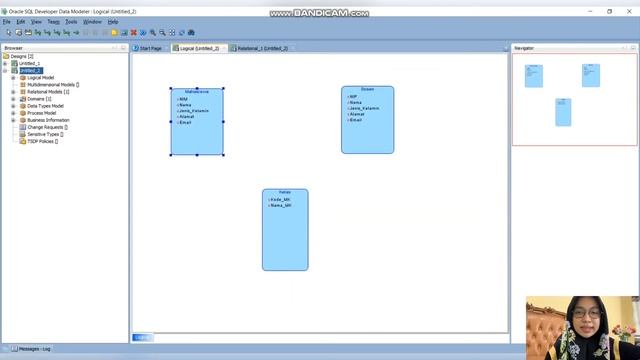The height and width of the screenshot is (360, 640).
Task: Click bottom entity thumbnail in Navigator
Action: [x=563, y=112]
